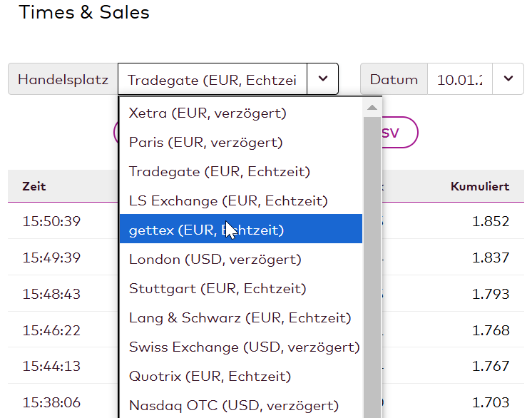Collapse Handelsplatz dropdown via chevron arrow
This screenshot has height=418, width=532.
click(x=322, y=78)
